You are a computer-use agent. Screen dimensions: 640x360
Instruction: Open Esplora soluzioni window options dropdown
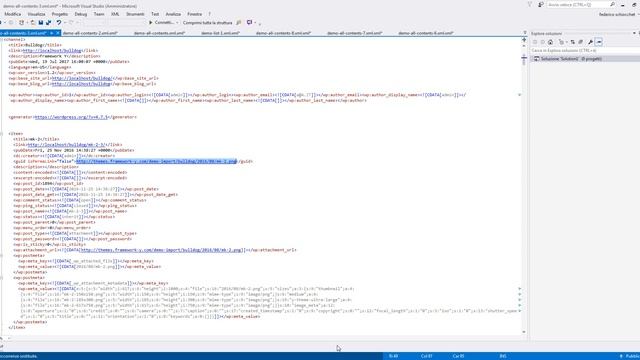pos(634,33)
